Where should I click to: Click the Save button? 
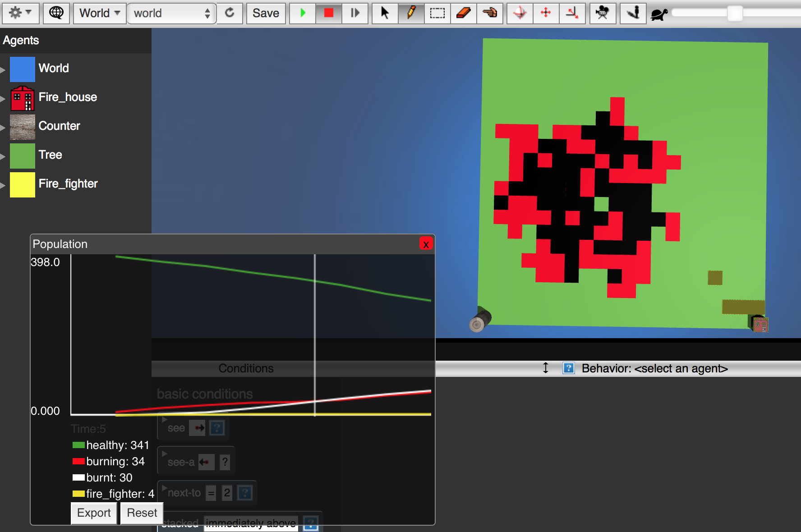point(266,13)
